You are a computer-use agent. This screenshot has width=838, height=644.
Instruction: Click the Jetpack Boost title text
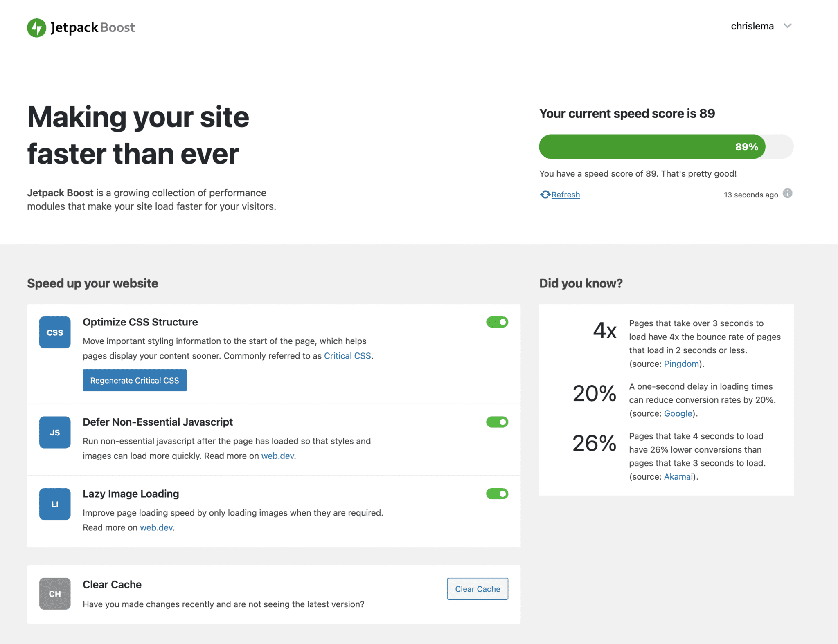[92, 28]
